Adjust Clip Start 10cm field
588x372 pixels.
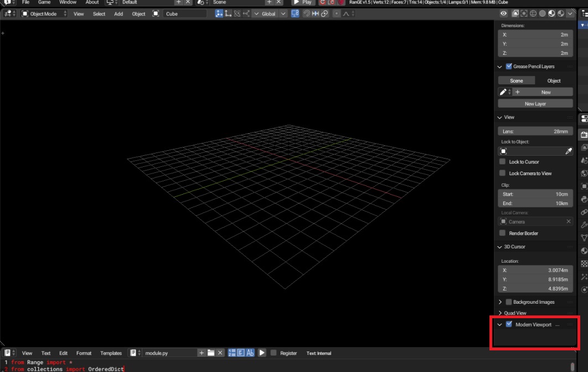click(x=535, y=194)
